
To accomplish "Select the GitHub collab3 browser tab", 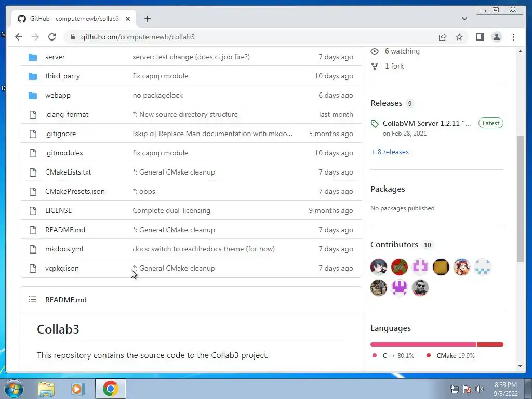I will (x=74, y=19).
